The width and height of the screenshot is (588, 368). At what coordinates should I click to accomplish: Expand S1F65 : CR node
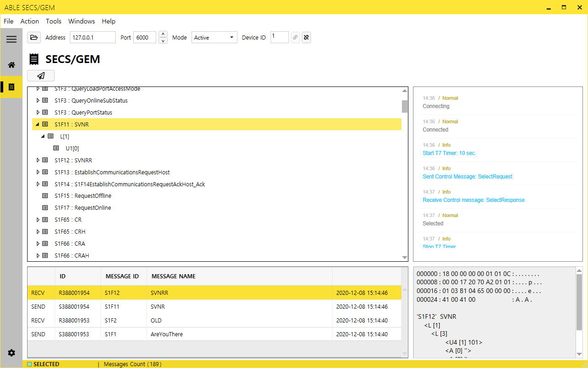click(x=38, y=220)
